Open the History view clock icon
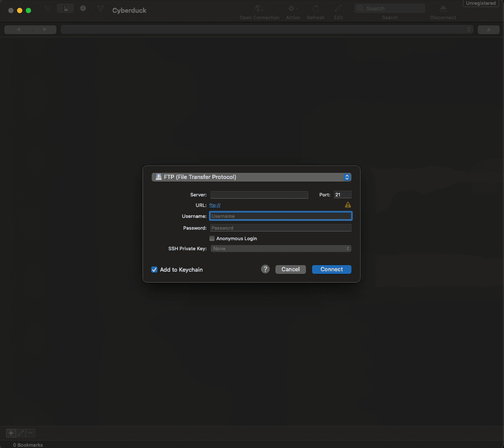The image size is (504, 448). click(x=83, y=8)
